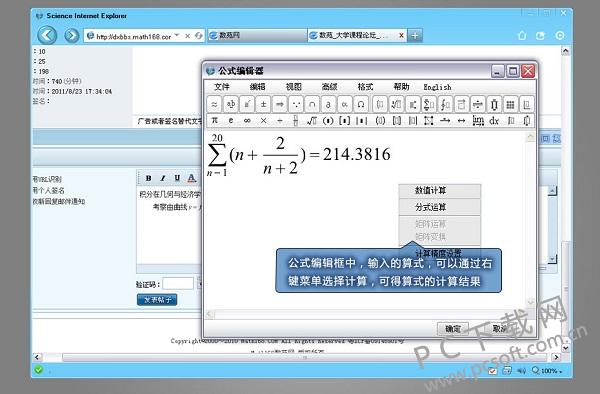
Task: Apply bold in the forum post editor
Action: click(x=148, y=178)
